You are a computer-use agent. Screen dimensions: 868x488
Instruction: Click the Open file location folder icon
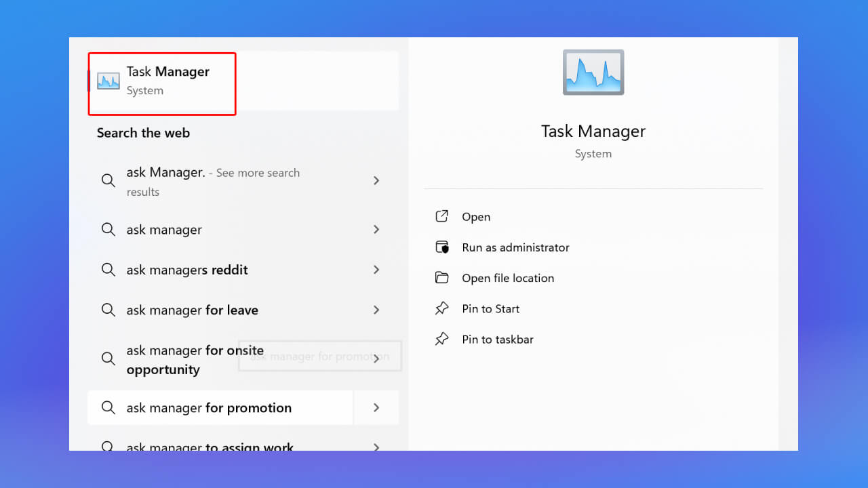click(442, 277)
